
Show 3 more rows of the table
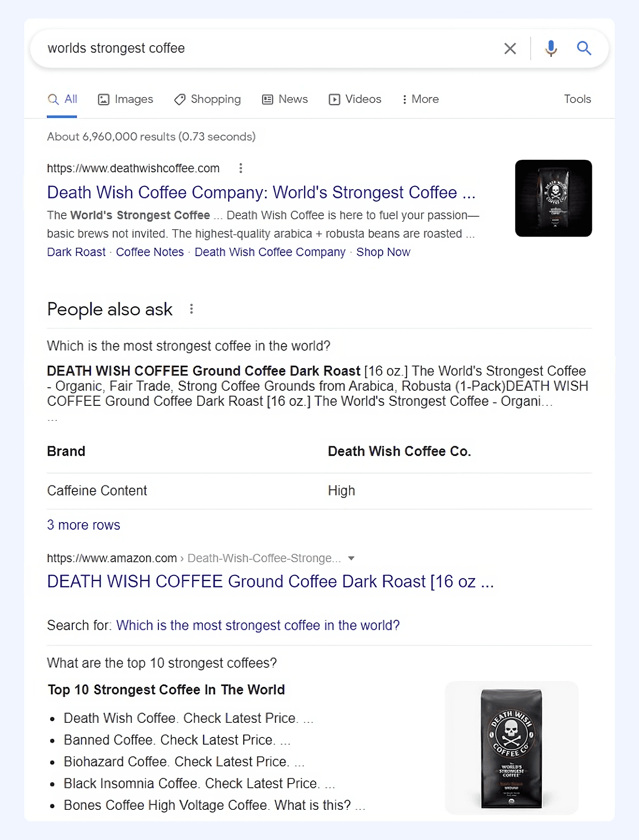tap(83, 525)
